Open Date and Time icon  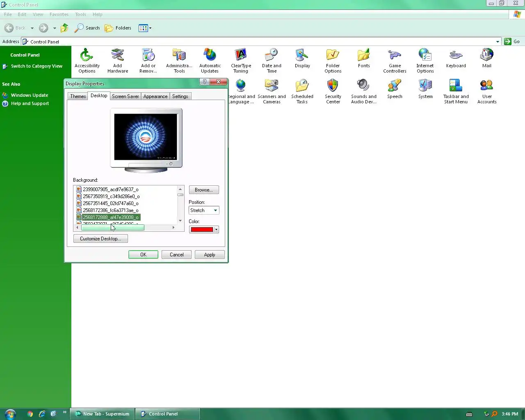click(x=272, y=61)
